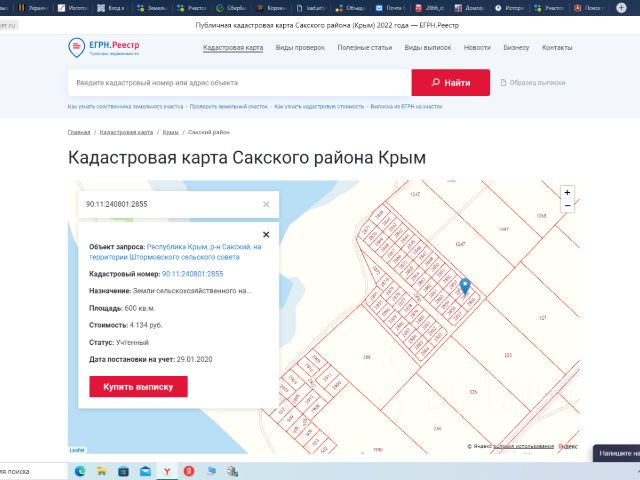Open 'Выписка из ЕГРН на участок' link

tap(406, 107)
